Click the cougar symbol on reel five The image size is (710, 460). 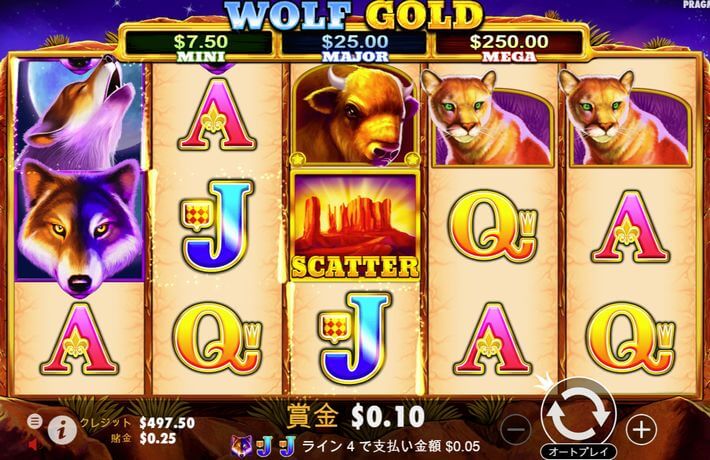[628, 119]
